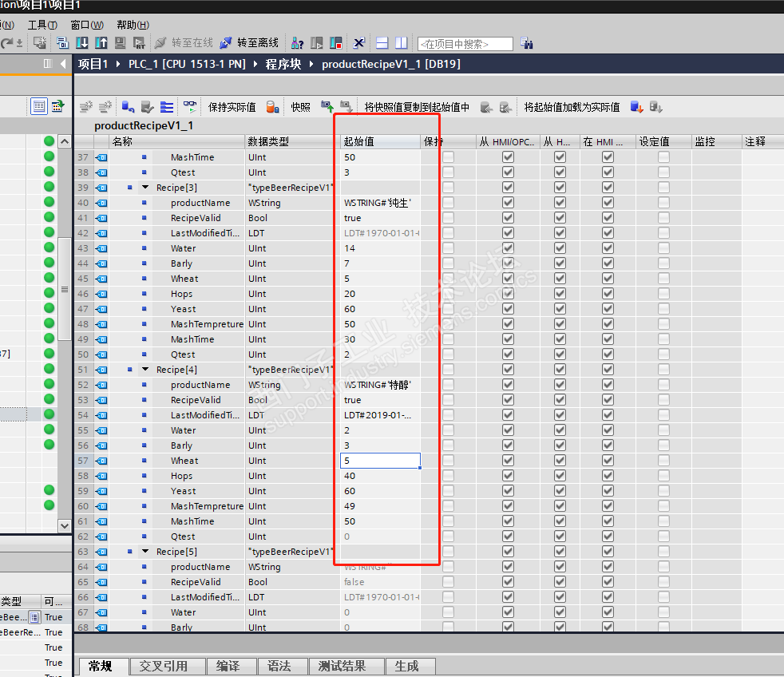This screenshot has width=784, height=677.
Task: Click the load start values icon with red arrow
Action: (636, 106)
